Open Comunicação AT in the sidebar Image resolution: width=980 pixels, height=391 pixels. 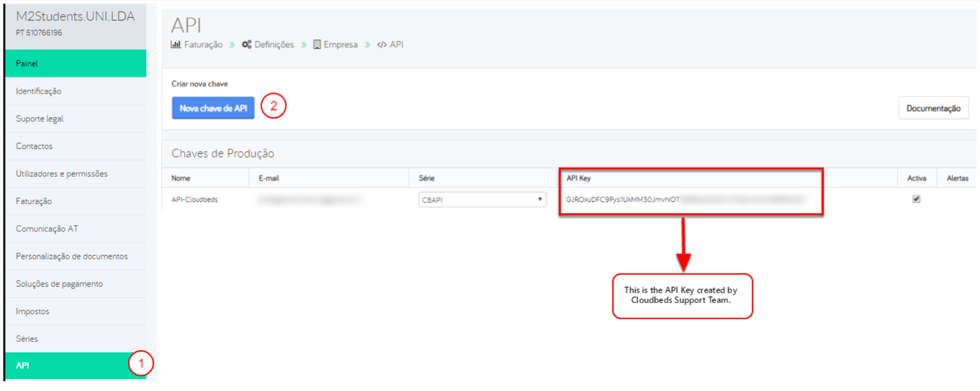pyautogui.click(x=47, y=229)
